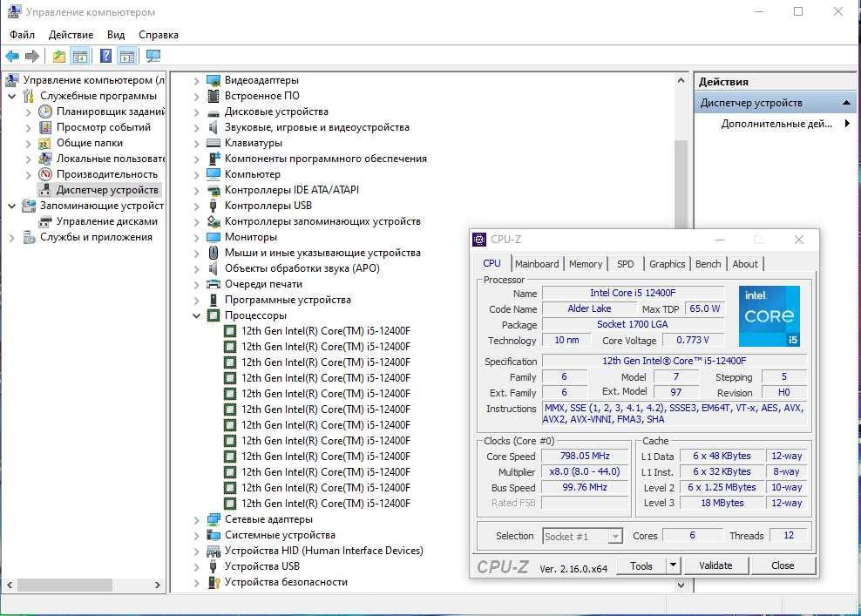Click the Планировщик заданий clock icon

point(45,112)
